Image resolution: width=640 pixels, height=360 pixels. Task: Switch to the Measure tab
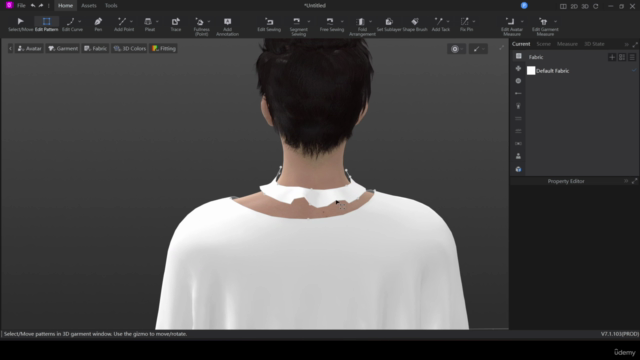[567, 44]
